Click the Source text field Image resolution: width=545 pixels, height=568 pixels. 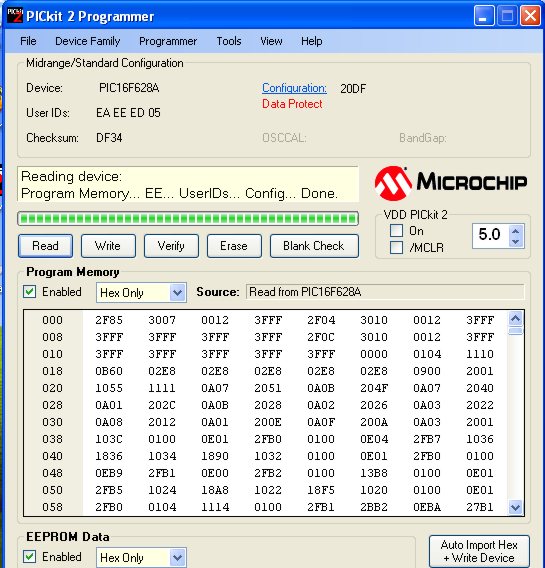[x=385, y=292]
